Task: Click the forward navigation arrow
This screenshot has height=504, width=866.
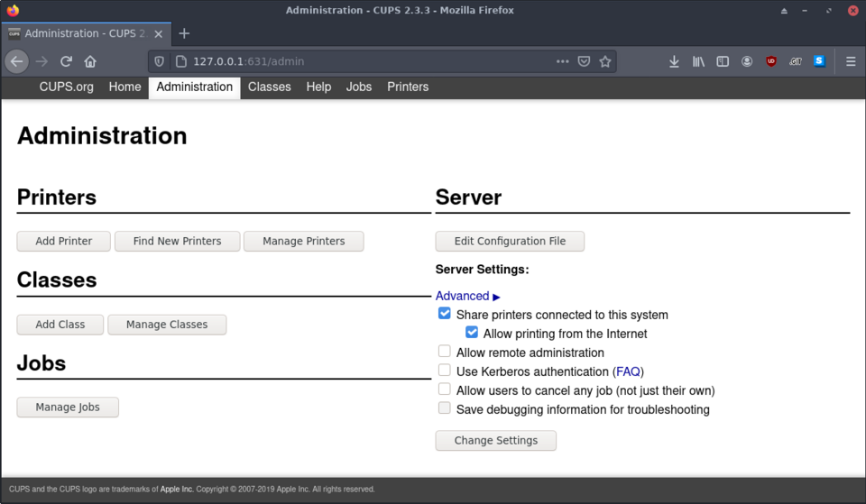Action: [x=41, y=61]
